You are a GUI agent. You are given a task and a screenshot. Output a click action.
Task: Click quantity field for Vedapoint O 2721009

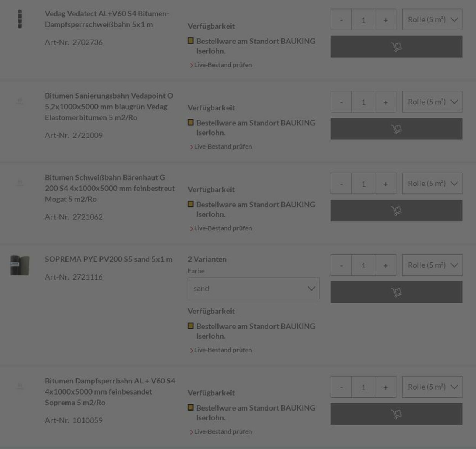[363, 102]
